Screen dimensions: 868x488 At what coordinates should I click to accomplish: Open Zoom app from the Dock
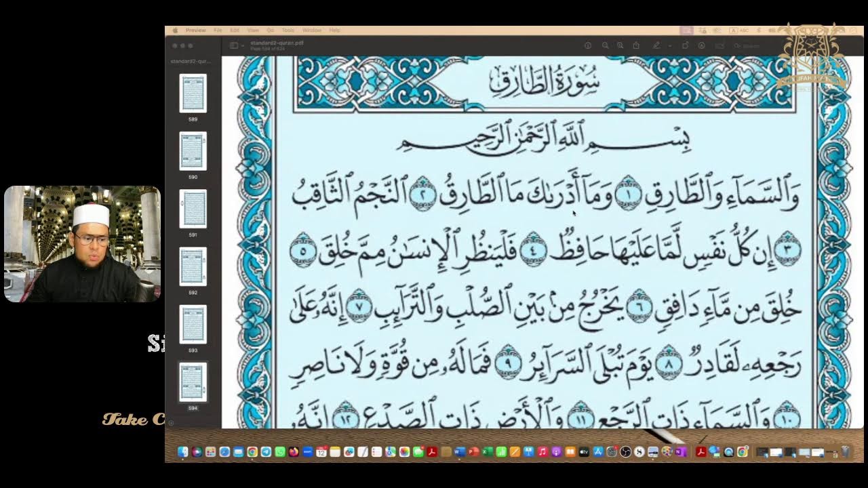[308, 452]
